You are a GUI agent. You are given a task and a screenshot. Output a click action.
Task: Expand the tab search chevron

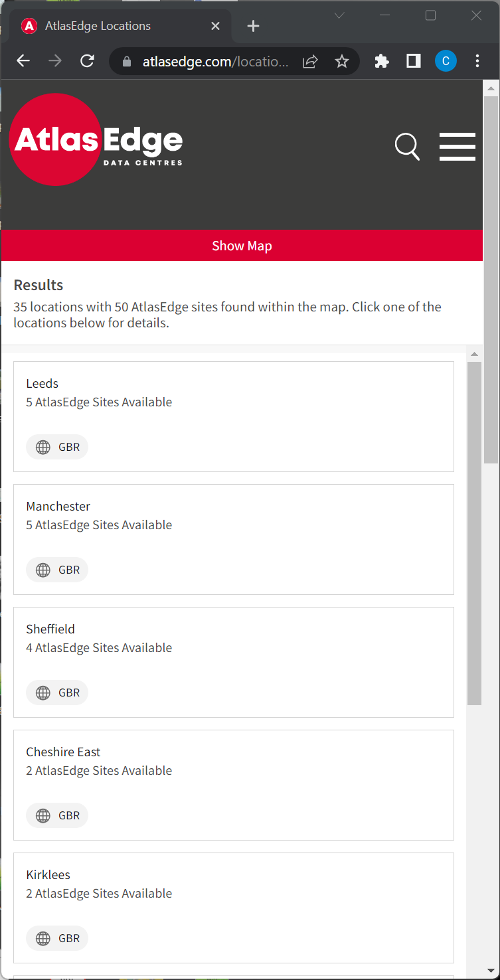point(339,15)
